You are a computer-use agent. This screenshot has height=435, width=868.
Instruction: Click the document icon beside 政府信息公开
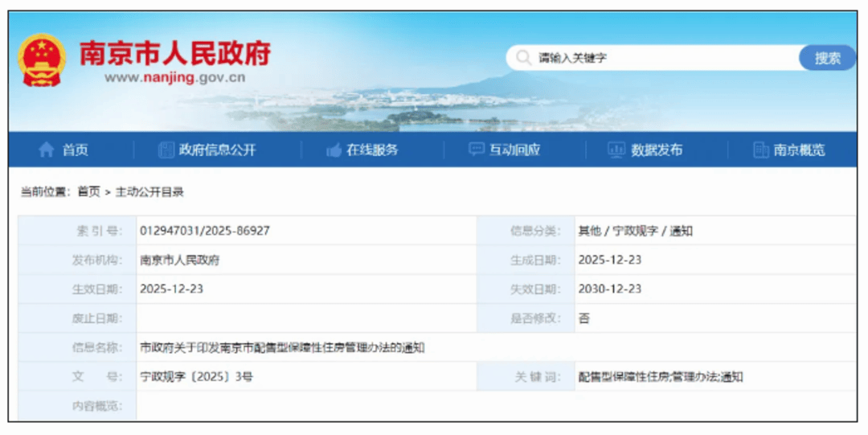tap(166, 150)
